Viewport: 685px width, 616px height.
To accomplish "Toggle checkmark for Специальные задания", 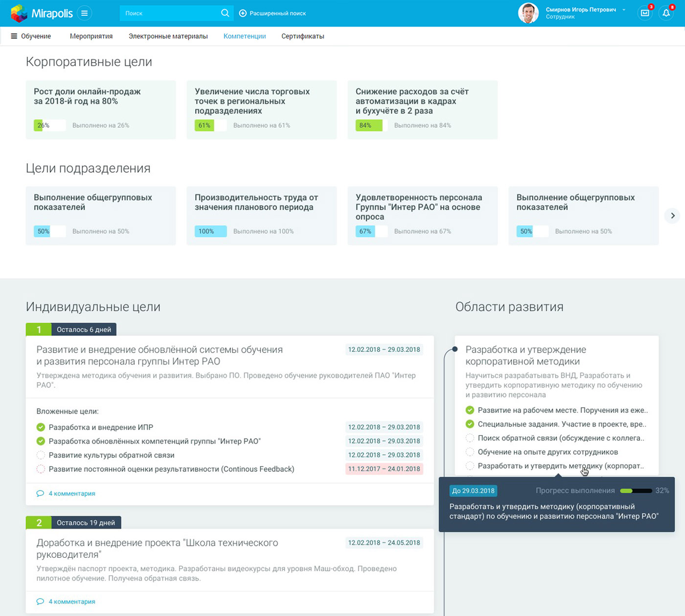I will coord(470,424).
